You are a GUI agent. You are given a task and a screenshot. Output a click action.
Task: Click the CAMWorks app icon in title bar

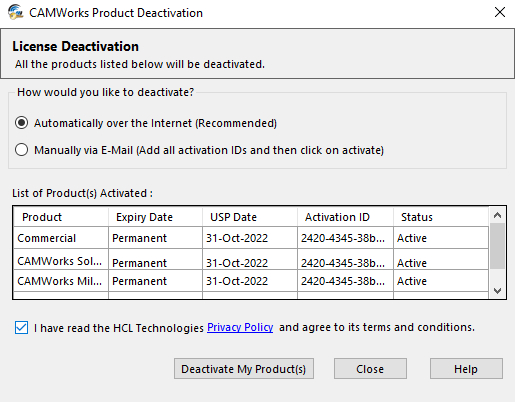(16, 12)
